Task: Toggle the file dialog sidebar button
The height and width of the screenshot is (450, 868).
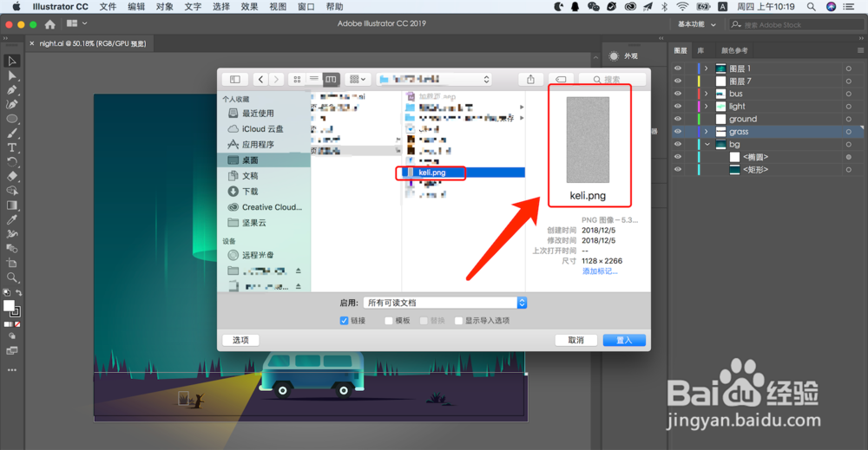Action: [x=234, y=80]
